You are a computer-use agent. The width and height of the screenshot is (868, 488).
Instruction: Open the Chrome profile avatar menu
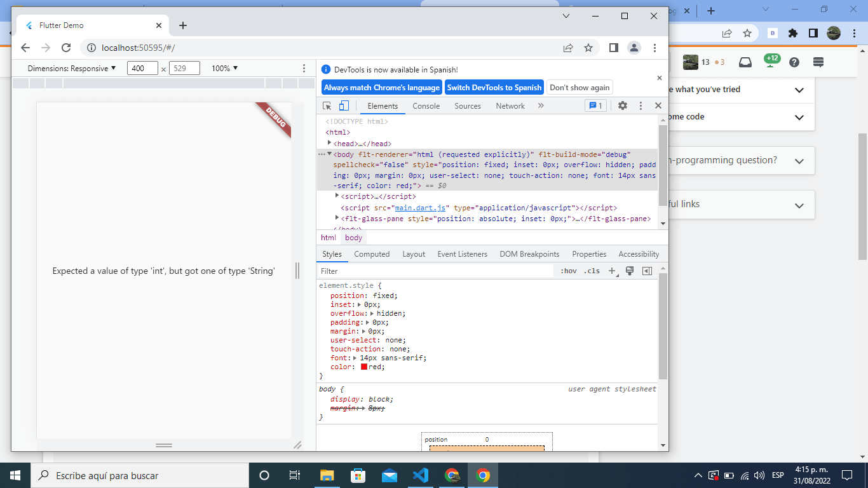click(x=634, y=48)
